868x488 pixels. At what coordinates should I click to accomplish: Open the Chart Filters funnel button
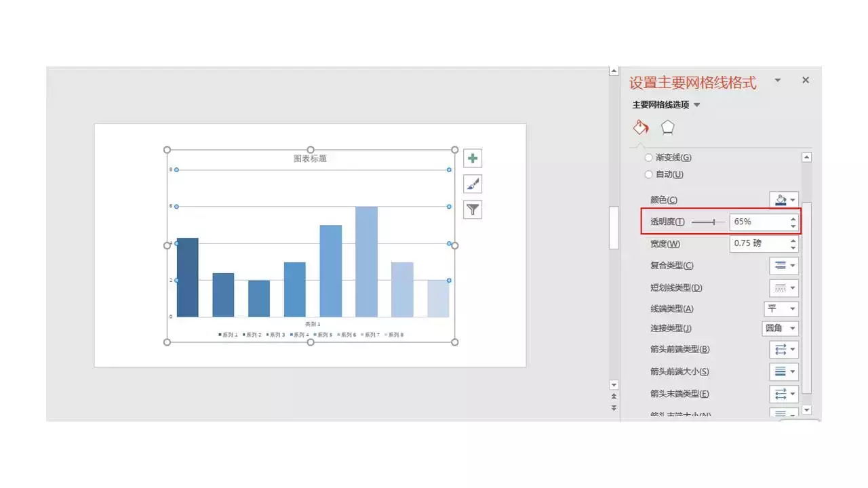473,210
